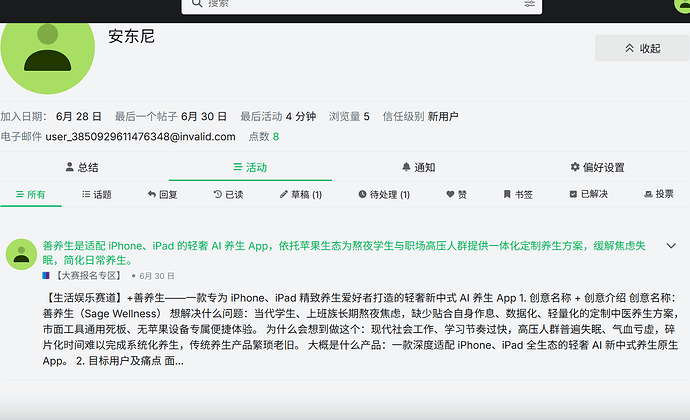Screen dimensions: 690x420
Task: Open the 通知 tab
Action: (418, 167)
